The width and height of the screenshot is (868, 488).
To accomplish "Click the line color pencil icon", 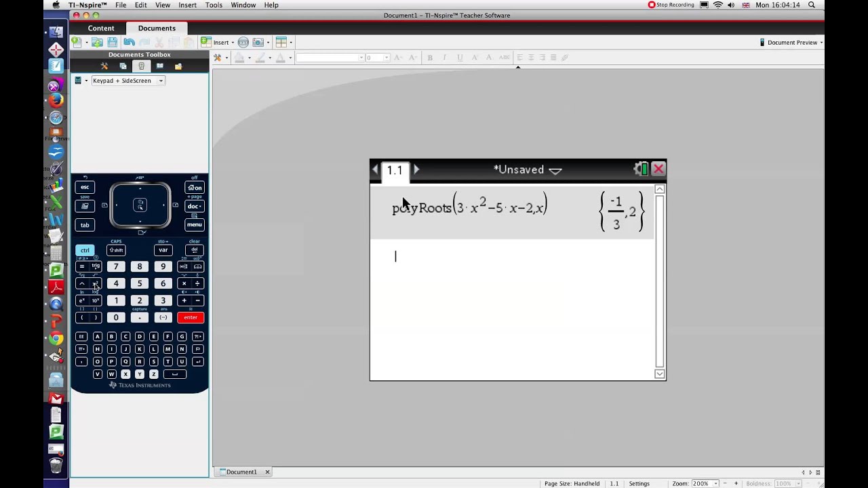I will [x=260, y=58].
